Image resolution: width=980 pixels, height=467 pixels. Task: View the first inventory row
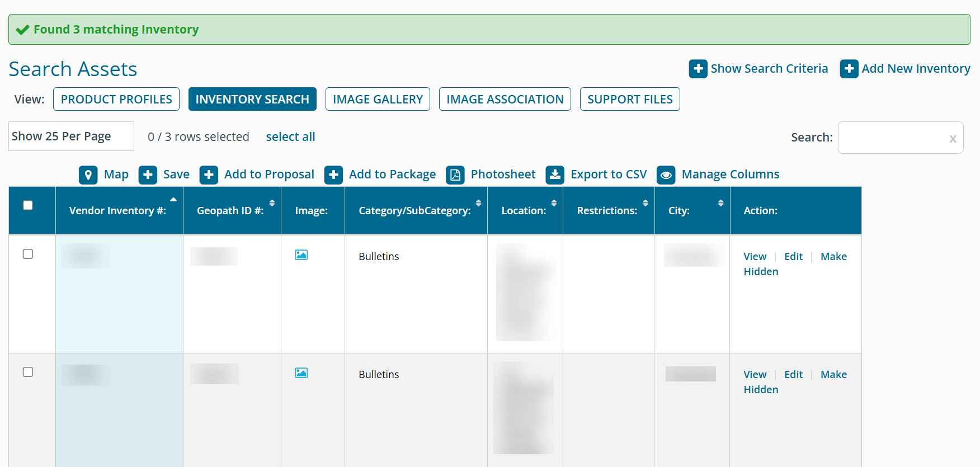[755, 257]
